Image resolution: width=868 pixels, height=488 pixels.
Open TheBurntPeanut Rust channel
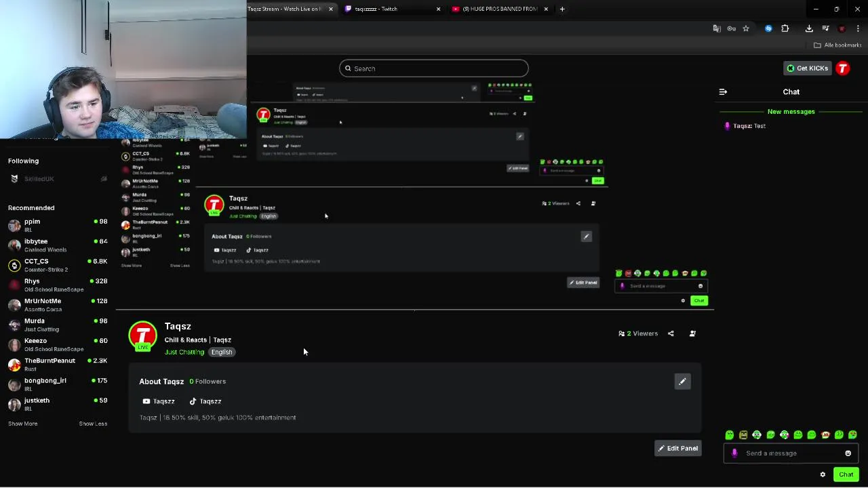click(58, 365)
